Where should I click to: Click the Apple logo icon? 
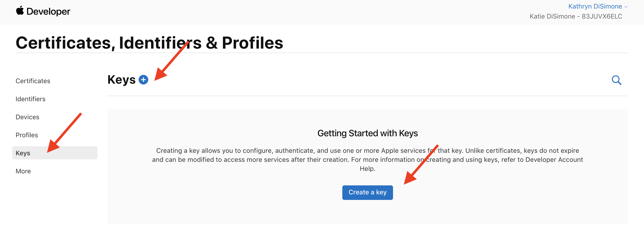pos(20,11)
